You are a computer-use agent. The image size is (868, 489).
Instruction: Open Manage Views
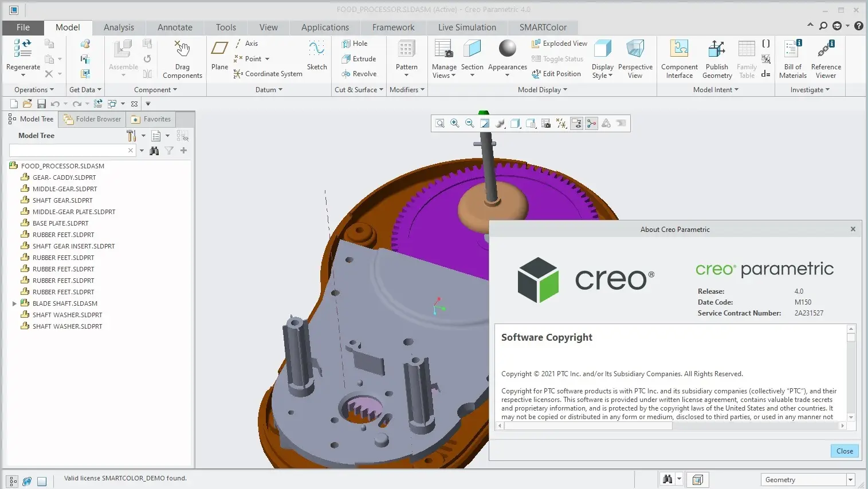point(444,59)
